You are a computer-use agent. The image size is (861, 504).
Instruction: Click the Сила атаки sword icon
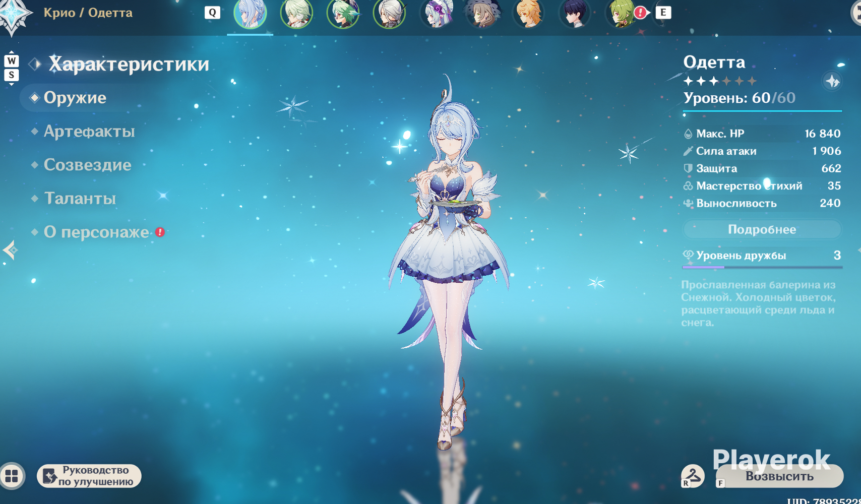click(688, 151)
